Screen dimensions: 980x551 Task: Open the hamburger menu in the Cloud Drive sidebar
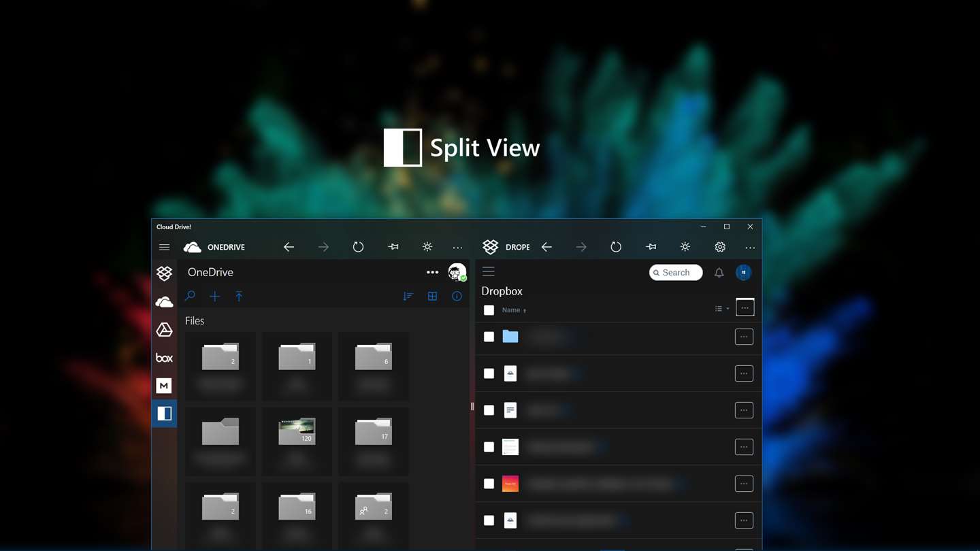(x=164, y=247)
